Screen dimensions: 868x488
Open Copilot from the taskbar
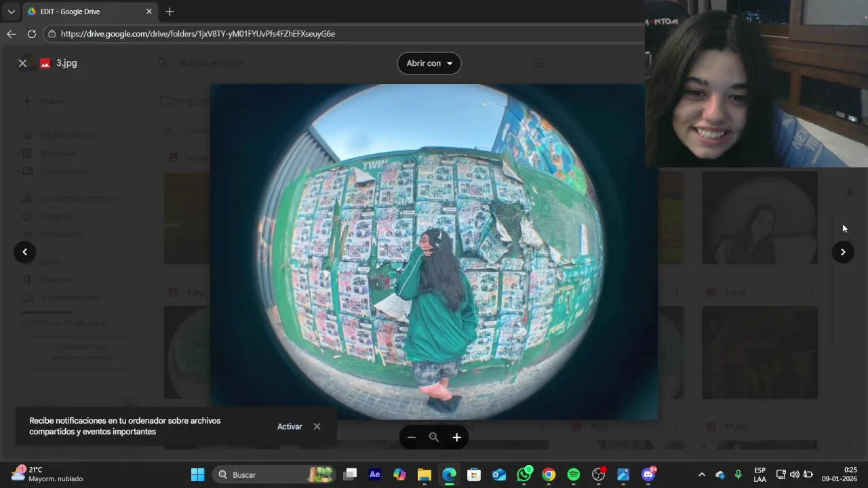pos(399,474)
